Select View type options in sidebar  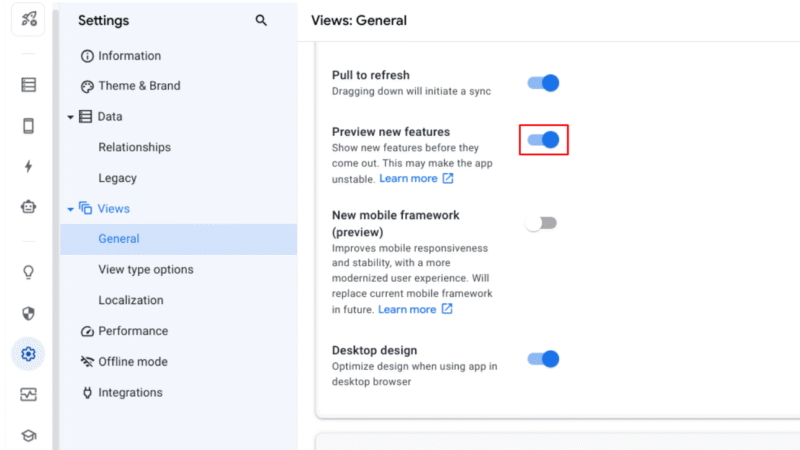pyautogui.click(x=146, y=270)
